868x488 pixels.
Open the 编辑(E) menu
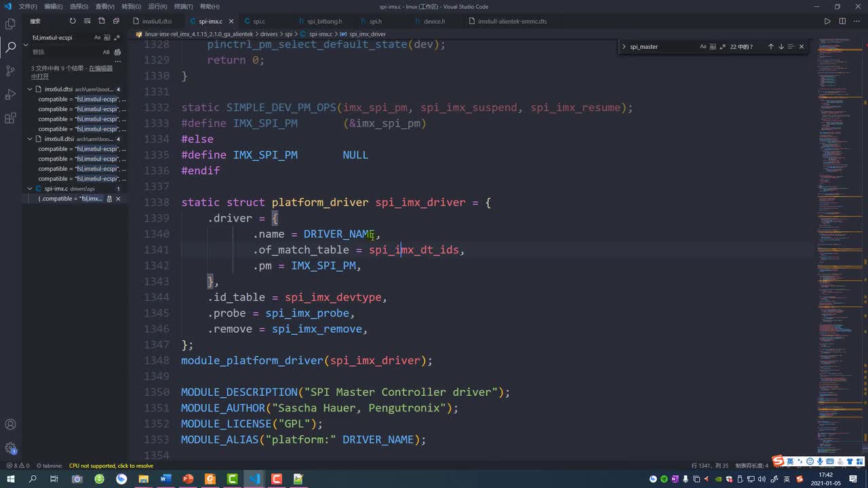click(54, 6)
